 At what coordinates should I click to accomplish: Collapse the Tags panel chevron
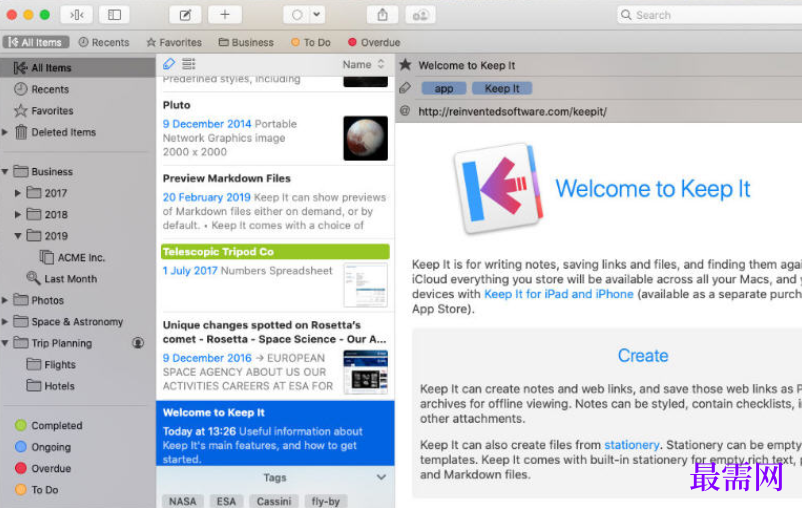pos(381,477)
